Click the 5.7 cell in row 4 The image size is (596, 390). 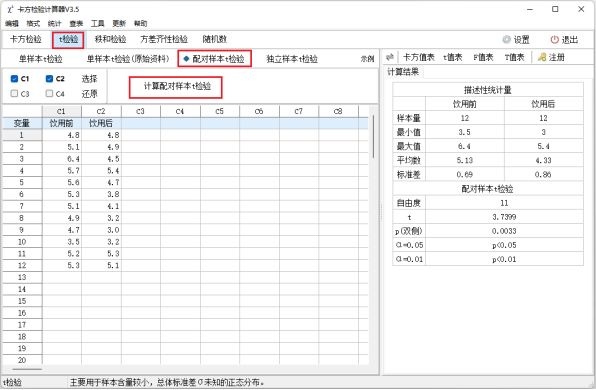[x=62, y=171]
